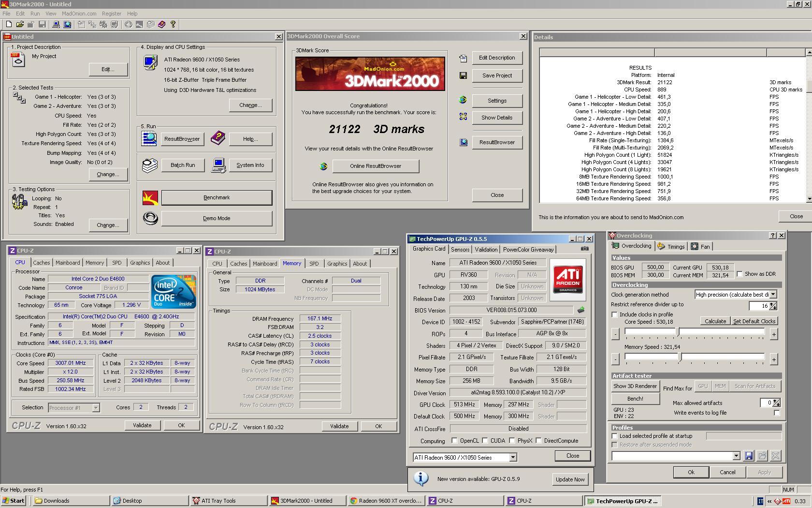Image resolution: width=812 pixels, height=508 pixels.
Task: Click the Batch Run stacked disks icon
Action: tap(149, 165)
